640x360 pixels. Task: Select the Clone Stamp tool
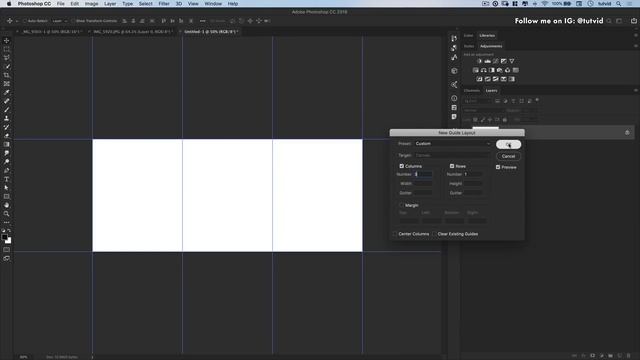(7, 118)
